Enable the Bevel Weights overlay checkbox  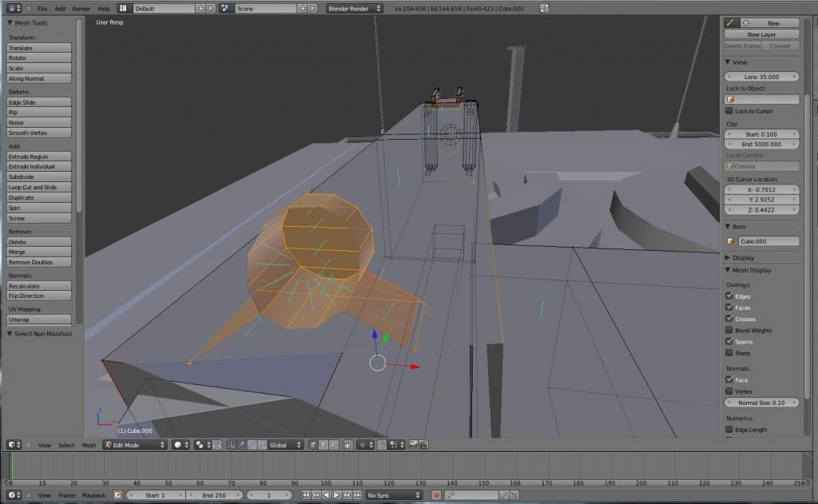pos(729,330)
